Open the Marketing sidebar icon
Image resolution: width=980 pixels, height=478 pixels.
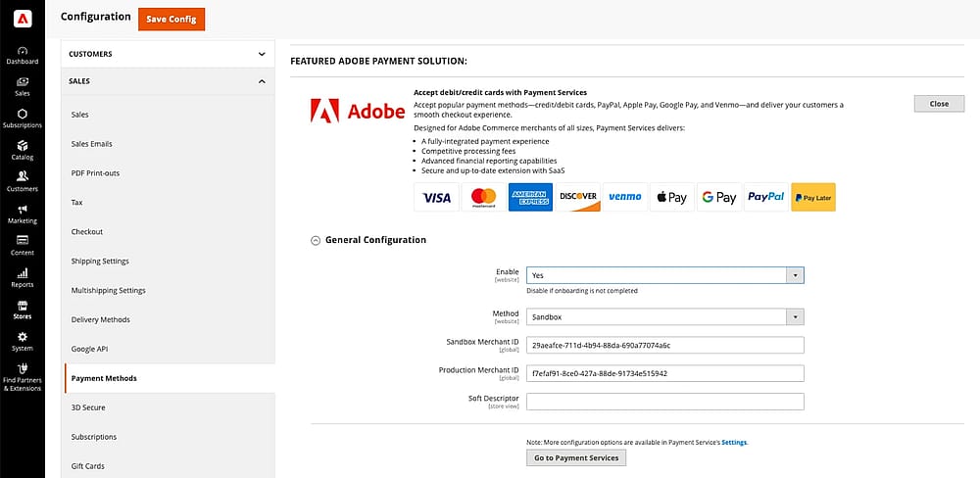(23, 215)
